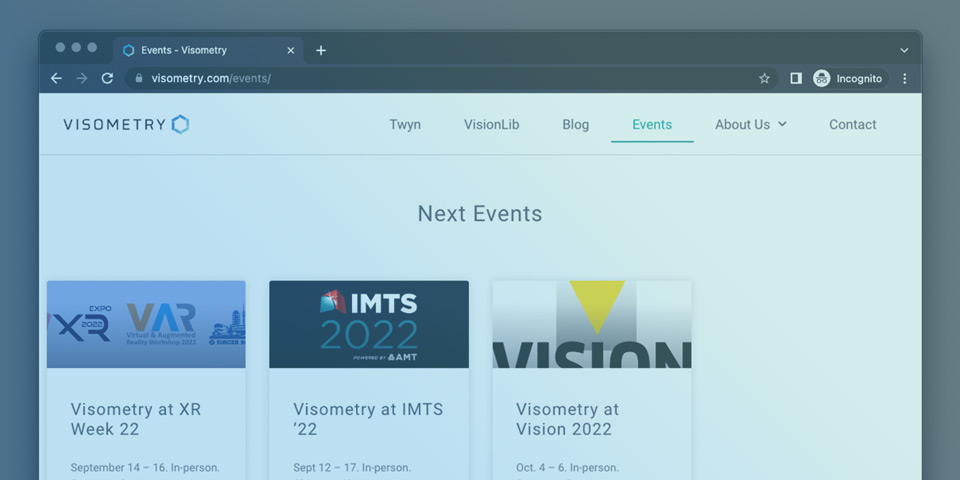Expand the About Us dropdown menu
The height and width of the screenshot is (480, 960).
click(x=751, y=124)
